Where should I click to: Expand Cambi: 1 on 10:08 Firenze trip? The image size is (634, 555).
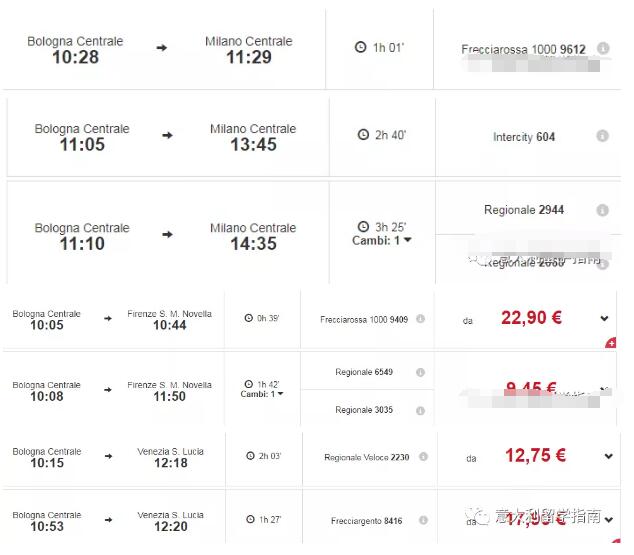pos(262,394)
